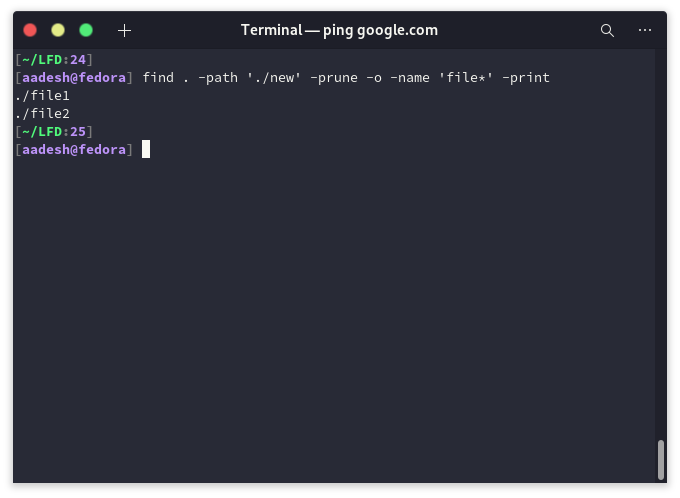
Task: Click the word find in the command
Action: tap(158, 78)
